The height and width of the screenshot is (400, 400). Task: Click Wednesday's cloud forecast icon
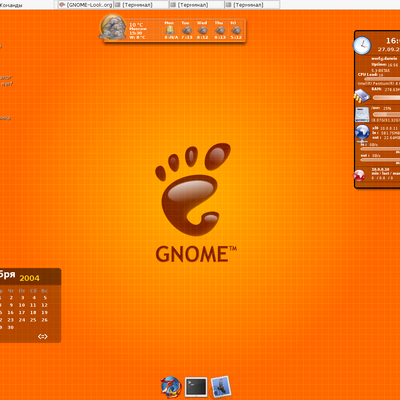[x=202, y=30]
